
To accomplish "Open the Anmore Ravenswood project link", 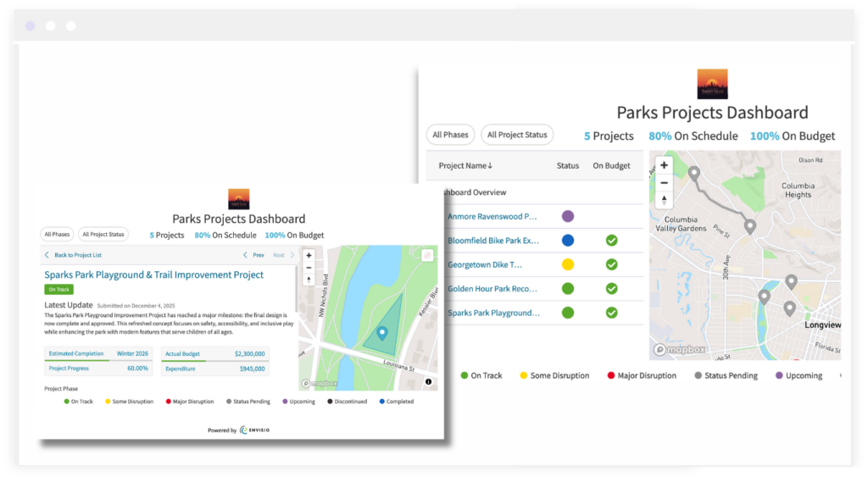I will tap(492, 217).
